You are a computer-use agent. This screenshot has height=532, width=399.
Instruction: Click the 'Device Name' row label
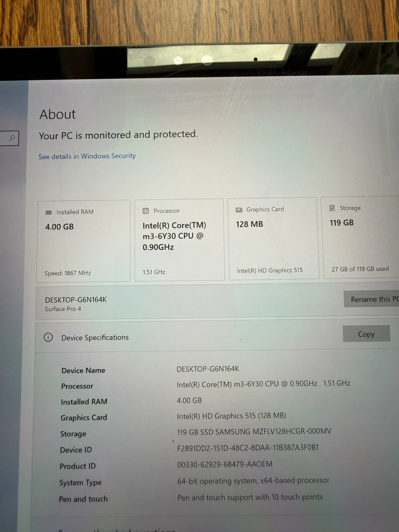pyautogui.click(x=83, y=370)
